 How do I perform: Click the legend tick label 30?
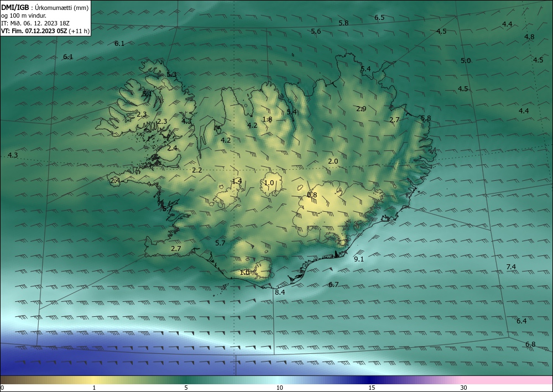tap(464, 388)
